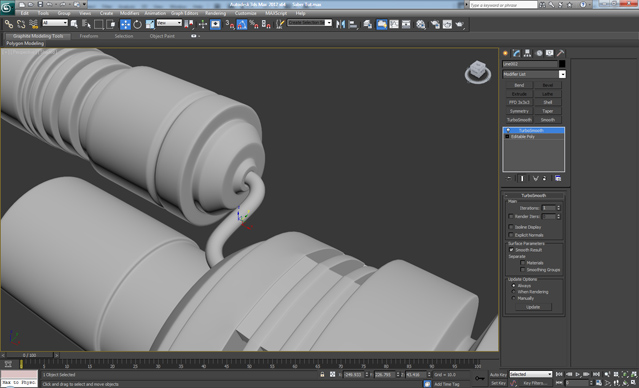Collapse the TurboSmooth rollout header
Image resolution: width=639 pixels, height=388 pixels.
533,196
